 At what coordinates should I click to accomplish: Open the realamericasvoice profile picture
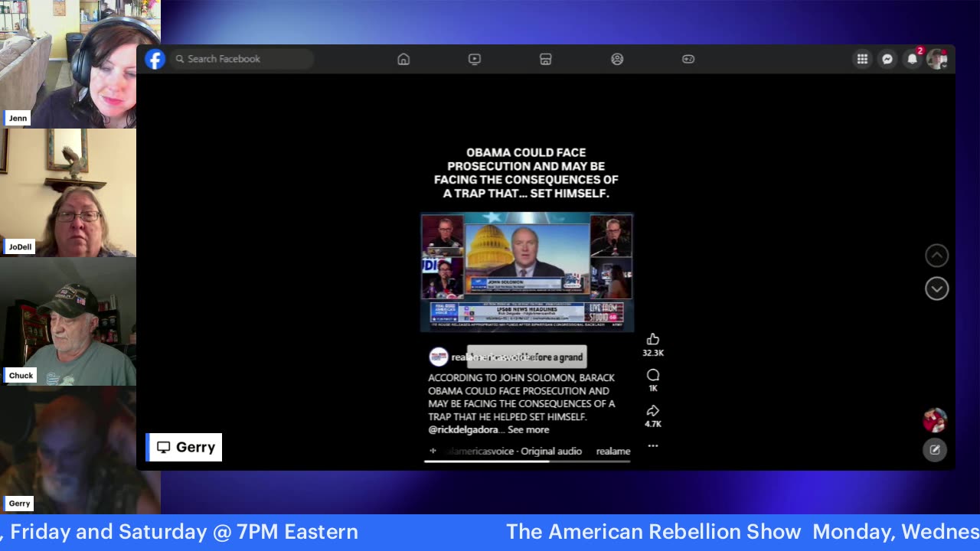(x=438, y=357)
